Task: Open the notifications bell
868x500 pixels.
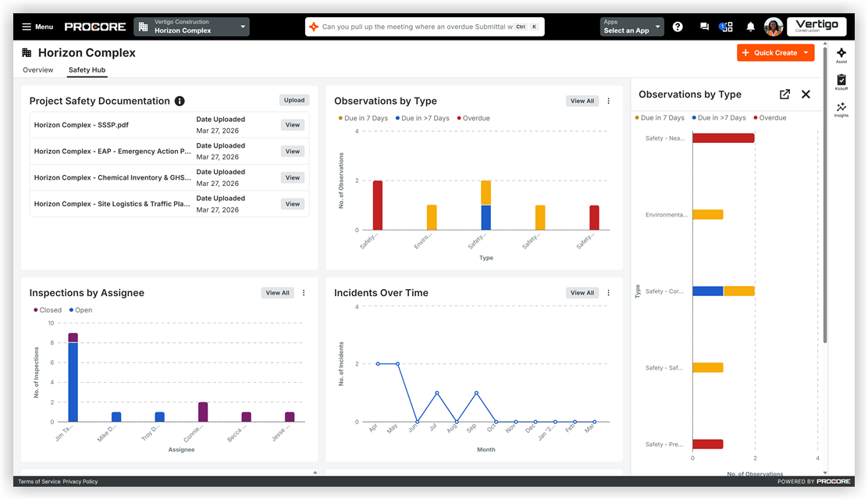Action: pos(750,26)
